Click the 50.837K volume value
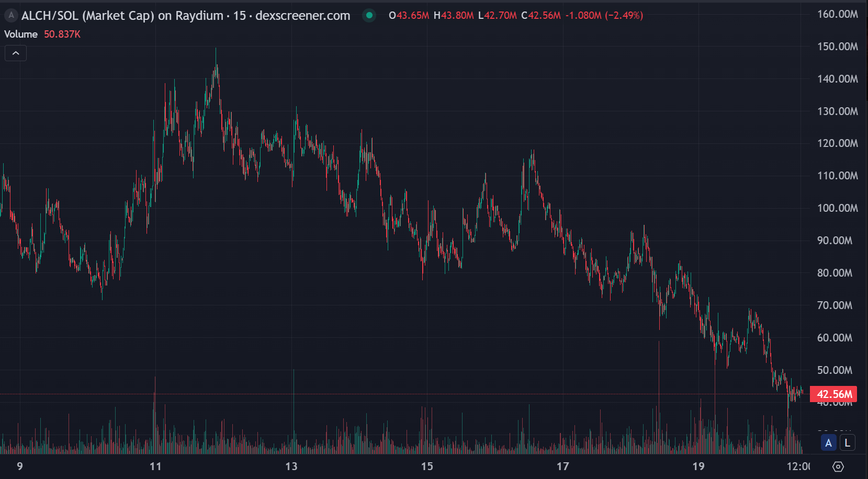 click(x=62, y=34)
